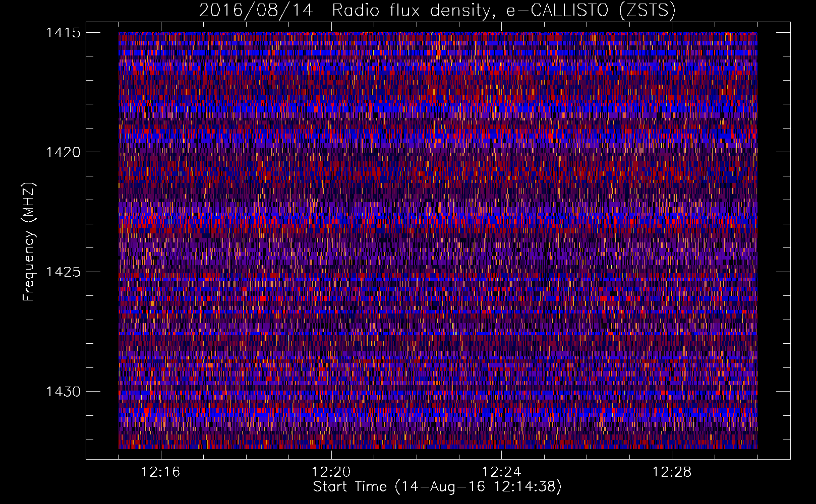
Task: Click the "1425" frequency tick label
Action: [x=63, y=272]
